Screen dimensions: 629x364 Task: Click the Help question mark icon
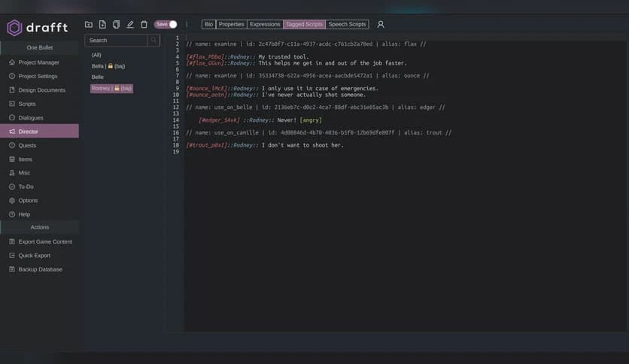pos(12,214)
